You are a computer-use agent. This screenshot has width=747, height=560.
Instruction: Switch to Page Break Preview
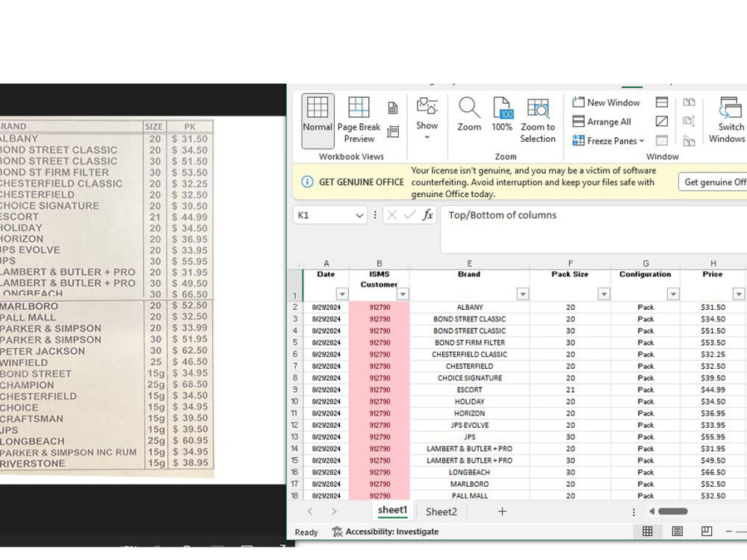359,120
